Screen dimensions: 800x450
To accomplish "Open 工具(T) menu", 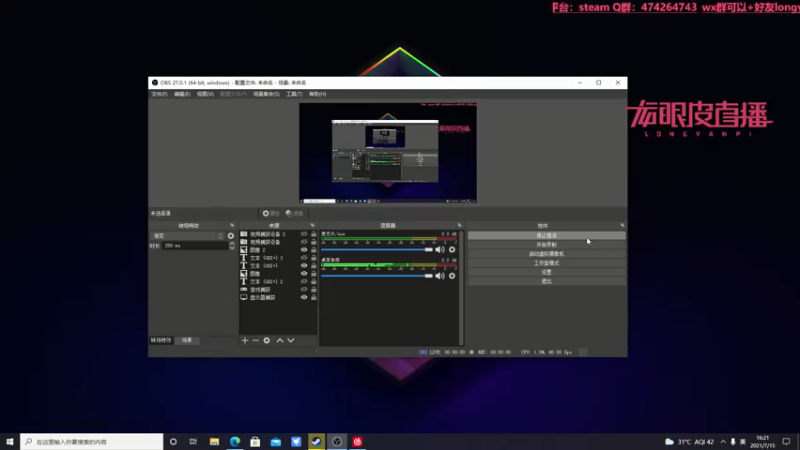I will click(x=294, y=94).
